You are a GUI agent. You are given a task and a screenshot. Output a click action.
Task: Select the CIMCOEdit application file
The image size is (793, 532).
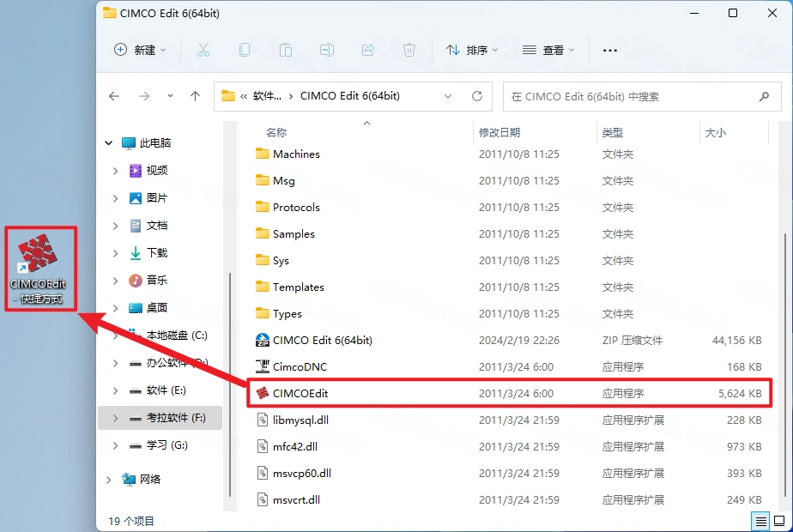click(x=510, y=393)
